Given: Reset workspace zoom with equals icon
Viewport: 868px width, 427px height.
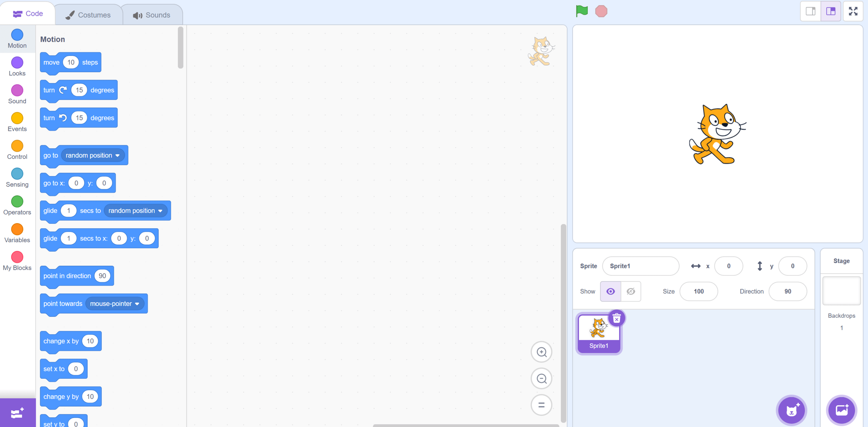Looking at the screenshot, I should coord(541,405).
